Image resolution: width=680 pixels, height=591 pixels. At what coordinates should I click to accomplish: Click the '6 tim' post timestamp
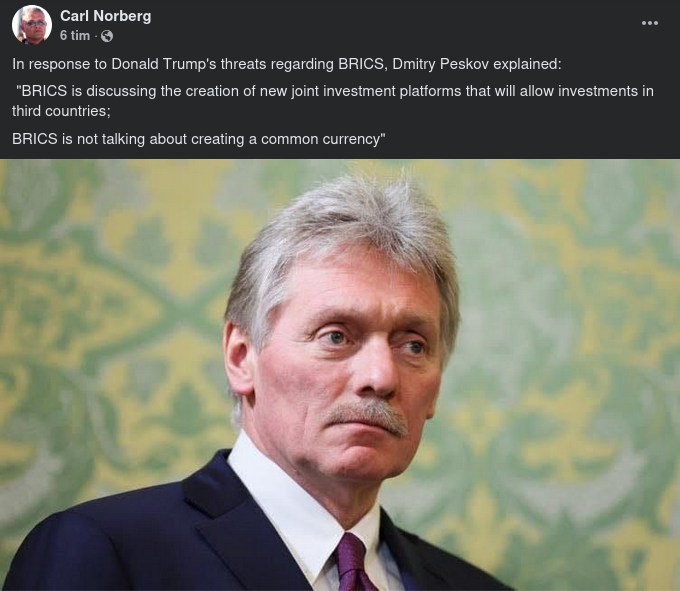[75, 36]
